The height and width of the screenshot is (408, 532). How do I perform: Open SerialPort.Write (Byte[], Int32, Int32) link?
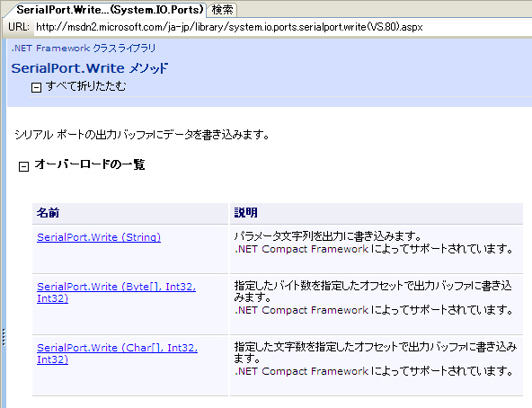(x=117, y=292)
